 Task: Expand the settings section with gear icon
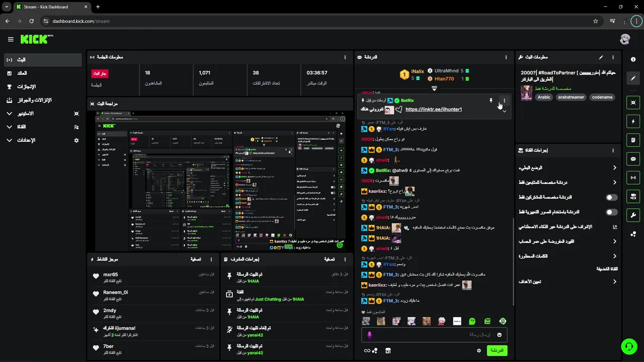click(42, 140)
